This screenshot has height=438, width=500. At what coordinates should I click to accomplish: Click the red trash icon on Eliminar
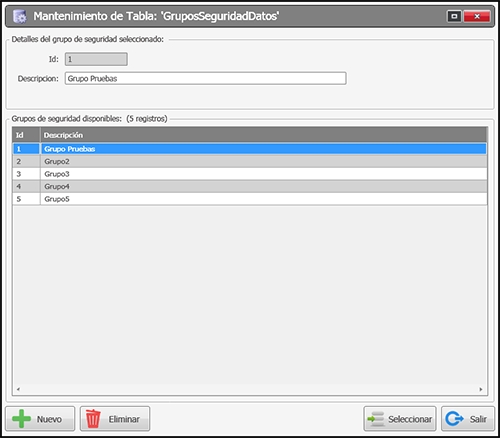[x=93, y=419]
